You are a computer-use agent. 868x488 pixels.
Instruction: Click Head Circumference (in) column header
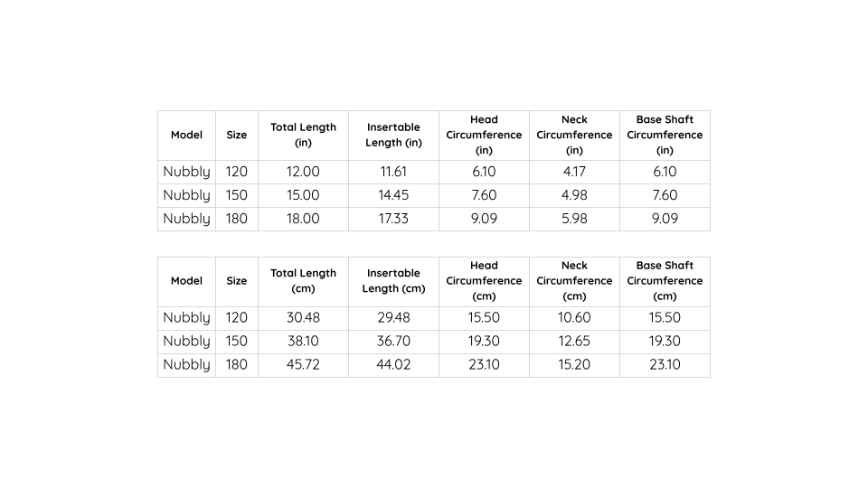tap(484, 135)
